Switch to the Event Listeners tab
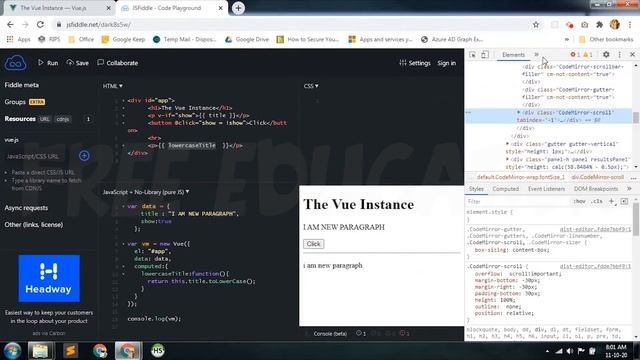 (x=546, y=189)
